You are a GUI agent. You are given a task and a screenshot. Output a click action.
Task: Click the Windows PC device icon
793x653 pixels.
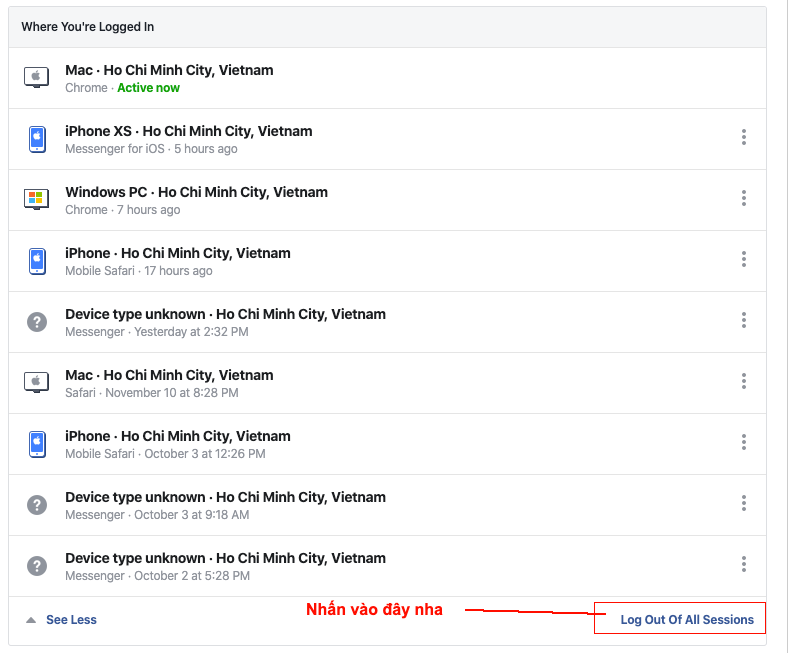click(37, 200)
